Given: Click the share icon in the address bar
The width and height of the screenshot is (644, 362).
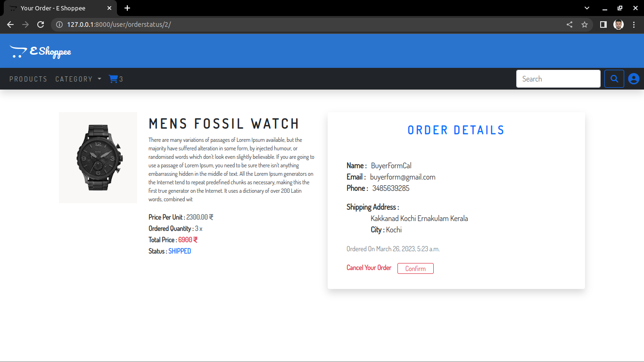Looking at the screenshot, I should (569, 25).
